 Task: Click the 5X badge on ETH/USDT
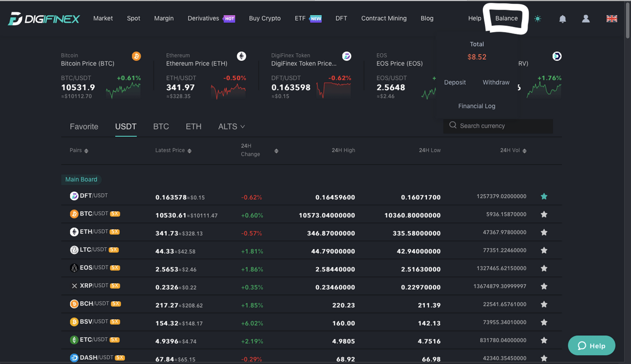tap(115, 232)
